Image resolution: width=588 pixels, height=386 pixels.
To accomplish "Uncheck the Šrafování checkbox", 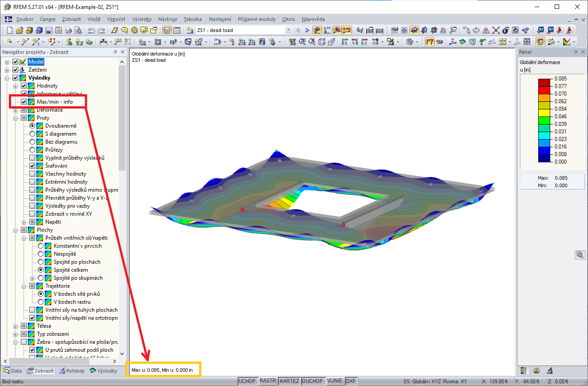I will click(x=32, y=166).
